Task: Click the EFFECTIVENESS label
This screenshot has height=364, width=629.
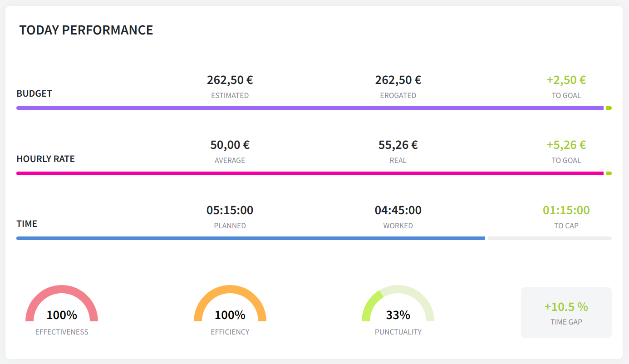Action: pos(62,332)
